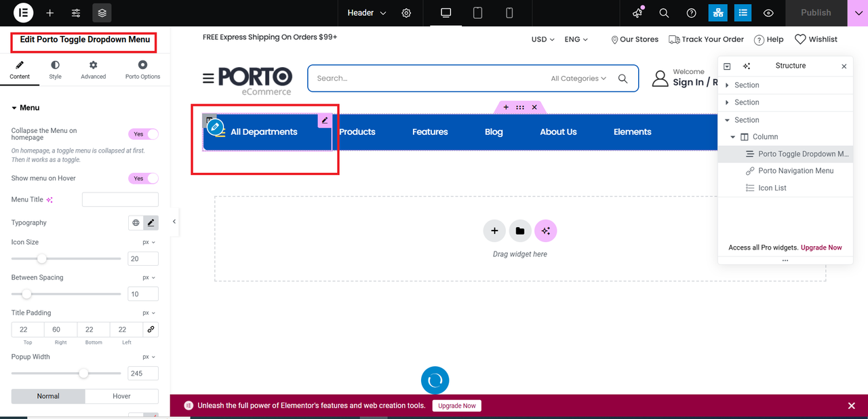The width and height of the screenshot is (868, 419).
Task: Collapse the Column item in Structure
Action: 733,137
